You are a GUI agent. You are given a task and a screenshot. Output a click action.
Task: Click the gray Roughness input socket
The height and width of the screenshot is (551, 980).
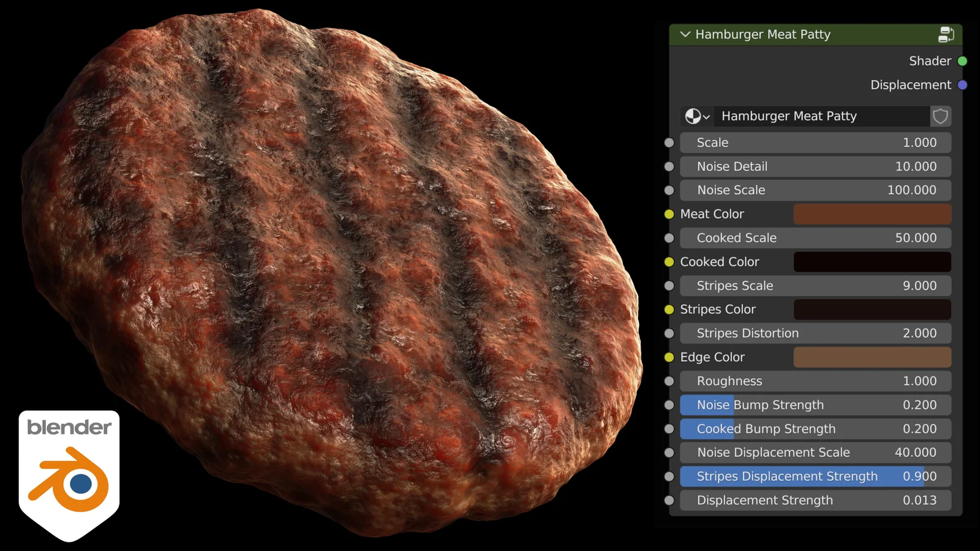pyautogui.click(x=668, y=381)
